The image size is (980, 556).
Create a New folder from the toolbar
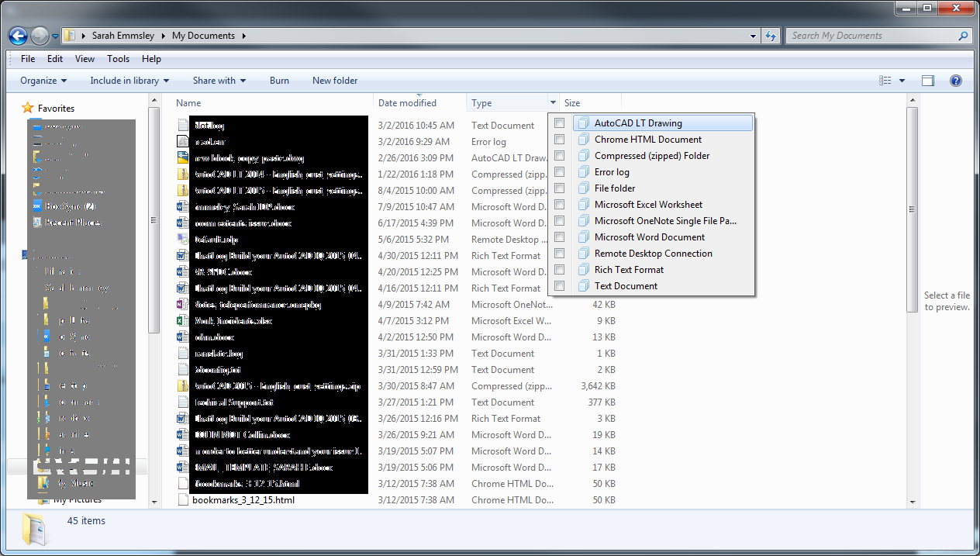coord(335,81)
